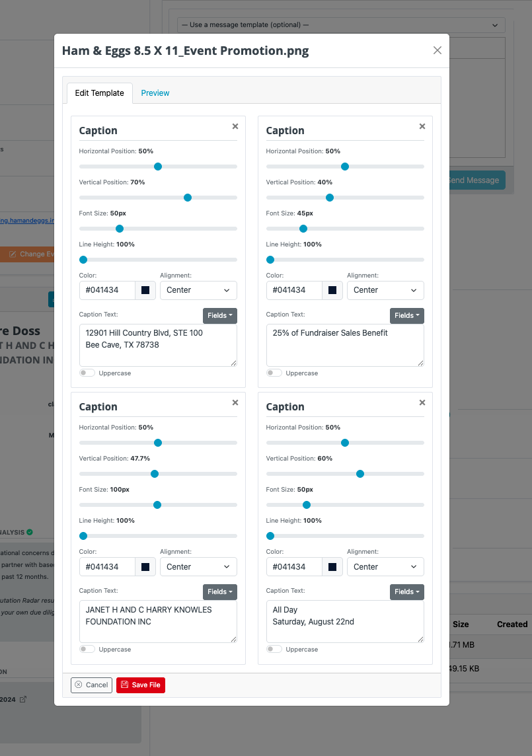Screen dimensions: 532x756
Task: Enable Uppercase on Fundraiser Sales Benefit caption
Action: [274, 373]
